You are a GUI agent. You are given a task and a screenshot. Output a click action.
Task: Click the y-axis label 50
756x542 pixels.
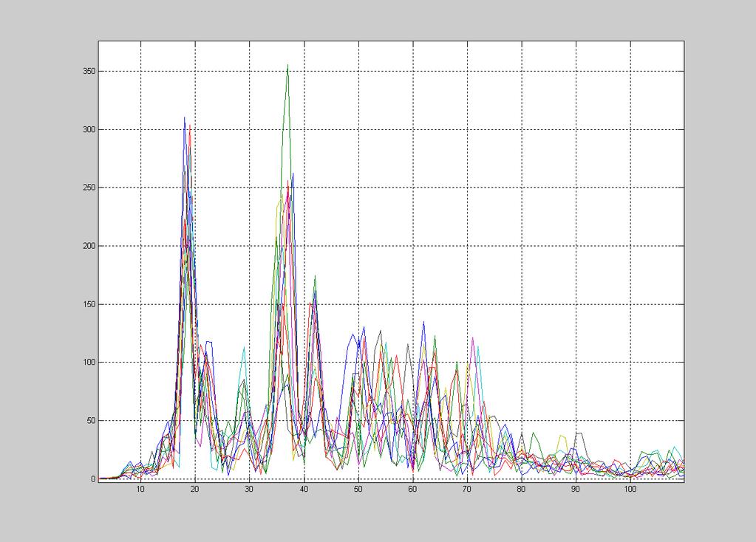point(91,421)
